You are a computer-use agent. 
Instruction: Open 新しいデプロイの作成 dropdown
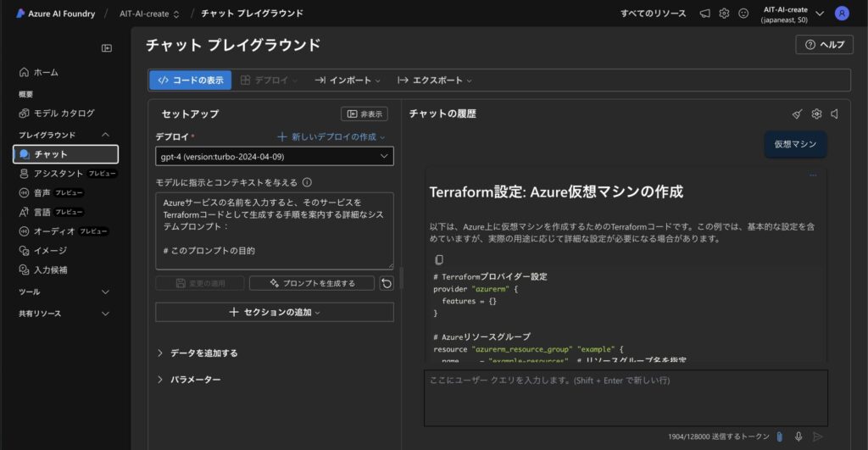pos(331,136)
